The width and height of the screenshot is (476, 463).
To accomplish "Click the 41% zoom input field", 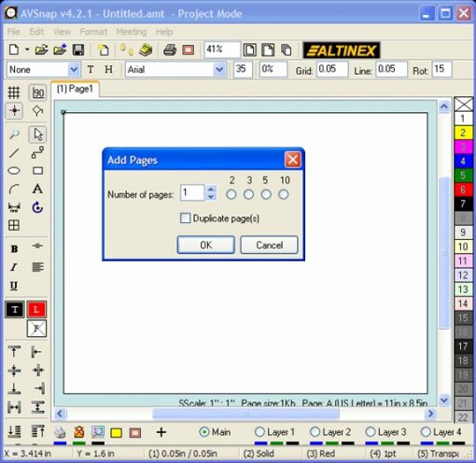I will point(222,49).
